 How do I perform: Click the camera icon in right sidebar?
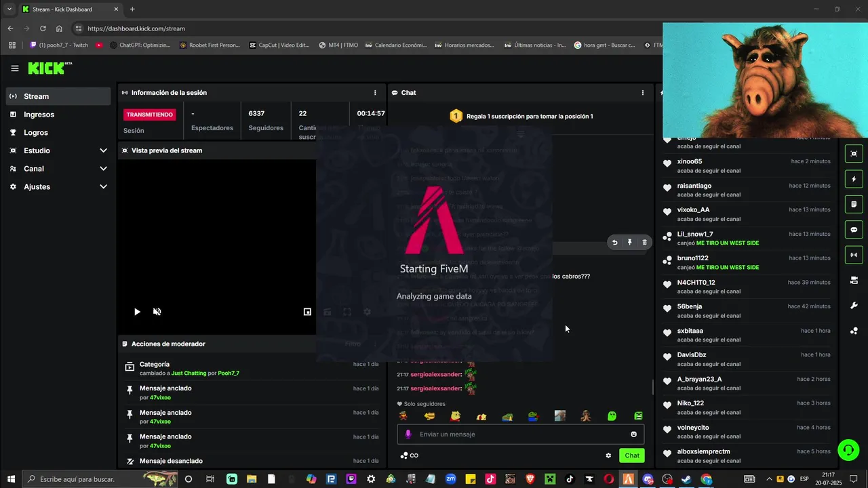[854, 280]
